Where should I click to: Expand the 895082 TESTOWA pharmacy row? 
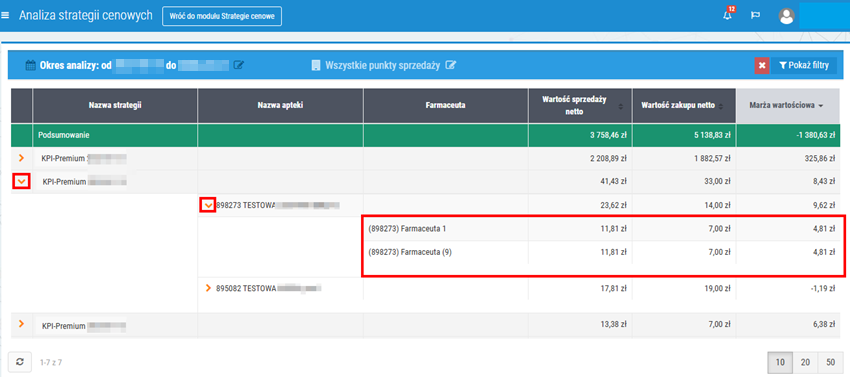208,289
